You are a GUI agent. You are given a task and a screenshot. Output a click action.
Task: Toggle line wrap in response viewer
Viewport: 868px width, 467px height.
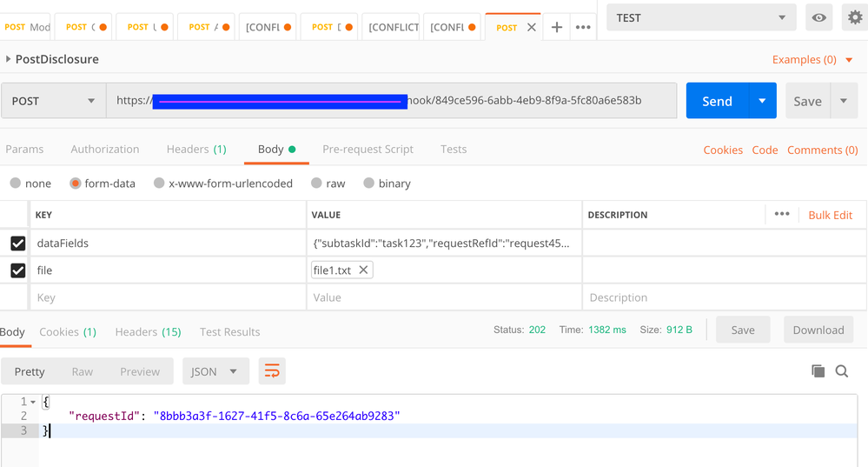click(272, 371)
